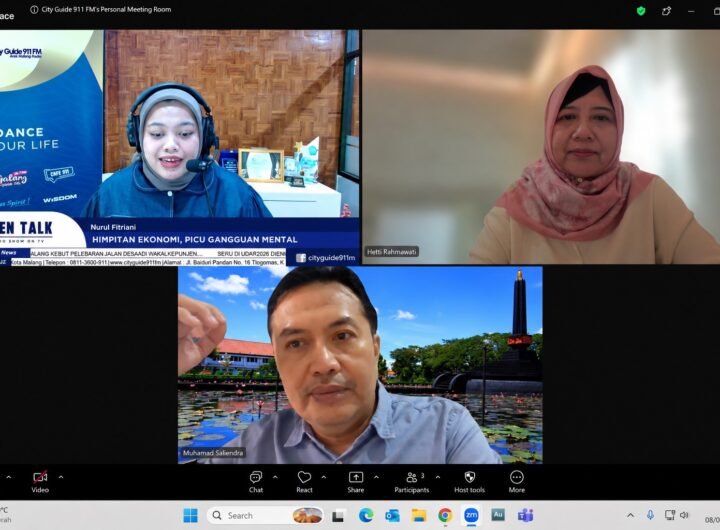Click "City Guide 911 FM's Personal Meeting Room" title
The image size is (720, 530).
[106, 9]
